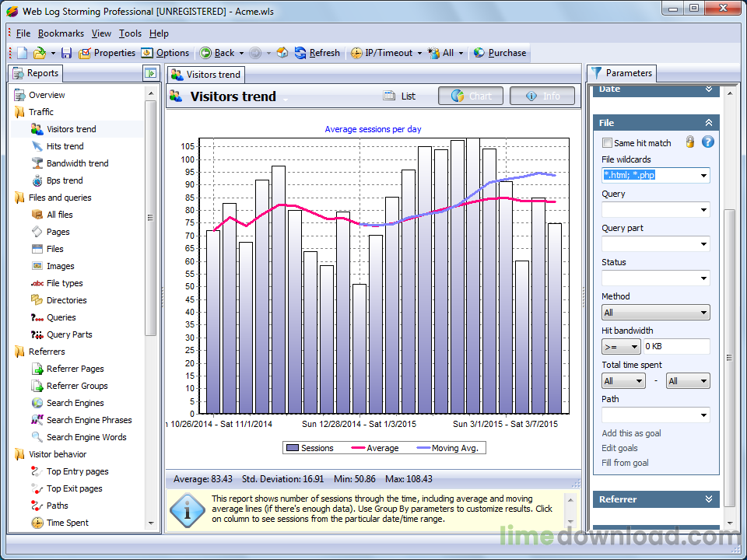Enable the Same hit match checkbox

607,143
